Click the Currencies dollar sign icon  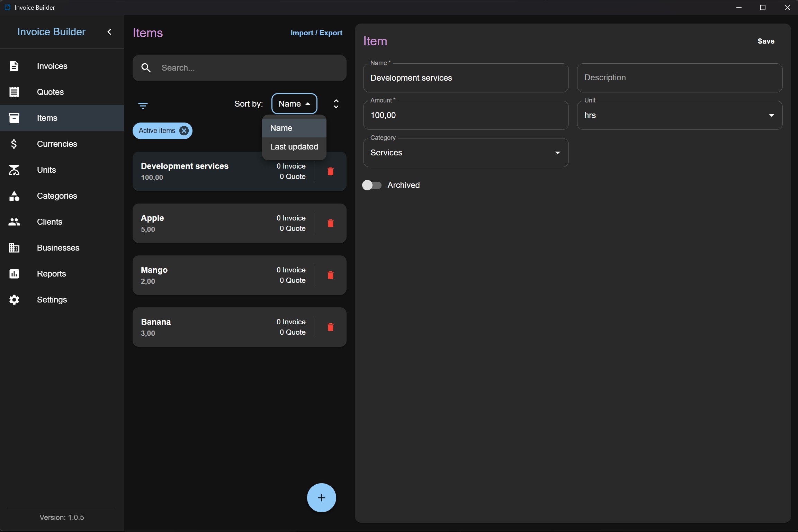pos(14,144)
